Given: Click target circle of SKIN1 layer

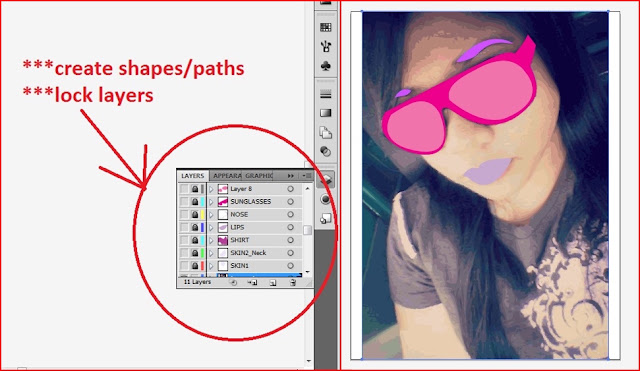Looking at the screenshot, I should [290, 266].
